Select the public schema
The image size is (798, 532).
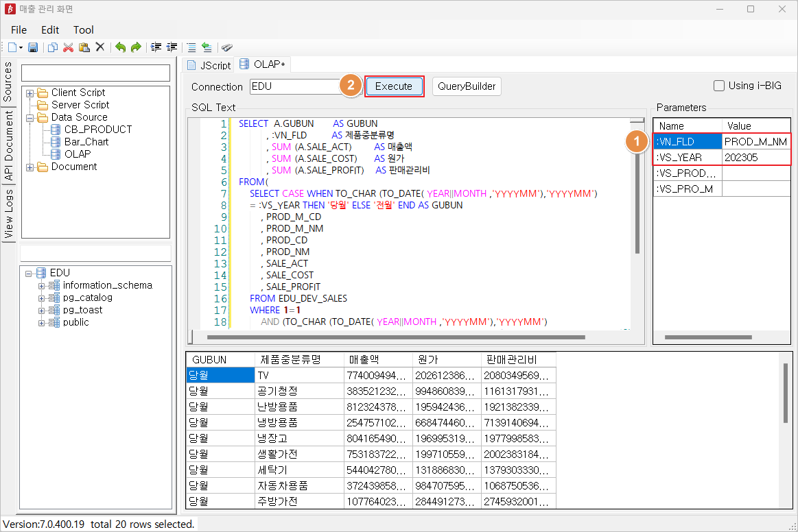(x=76, y=322)
